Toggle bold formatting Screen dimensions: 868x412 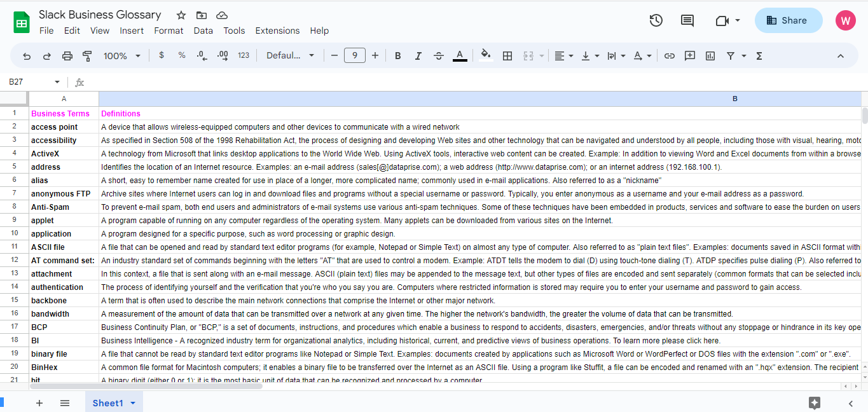(398, 56)
